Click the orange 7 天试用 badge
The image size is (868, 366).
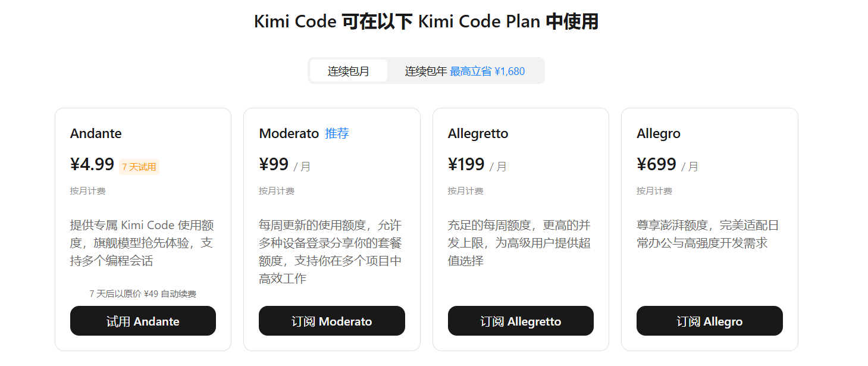139,167
